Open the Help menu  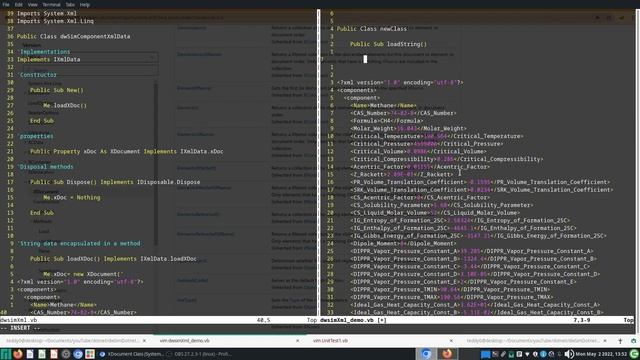[x=84, y=4]
